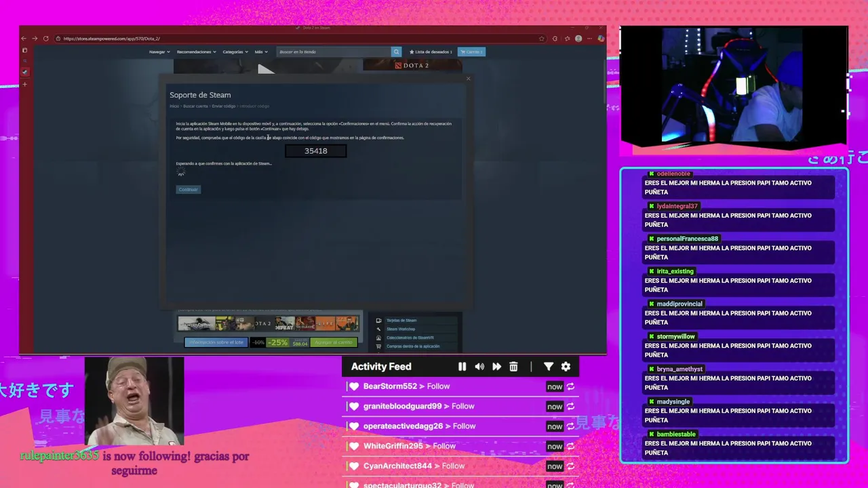The height and width of the screenshot is (488, 868).
Task: Expand the Categorías dropdown
Action: [235, 52]
